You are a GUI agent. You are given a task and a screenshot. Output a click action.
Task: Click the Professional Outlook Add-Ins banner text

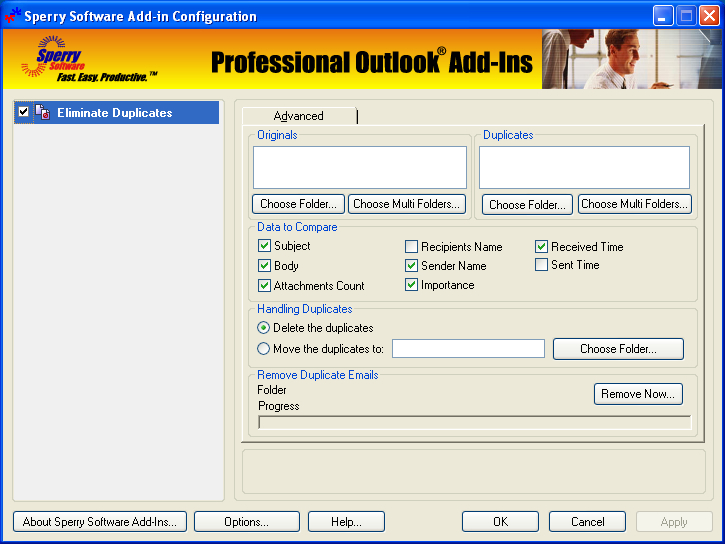(x=372, y=61)
